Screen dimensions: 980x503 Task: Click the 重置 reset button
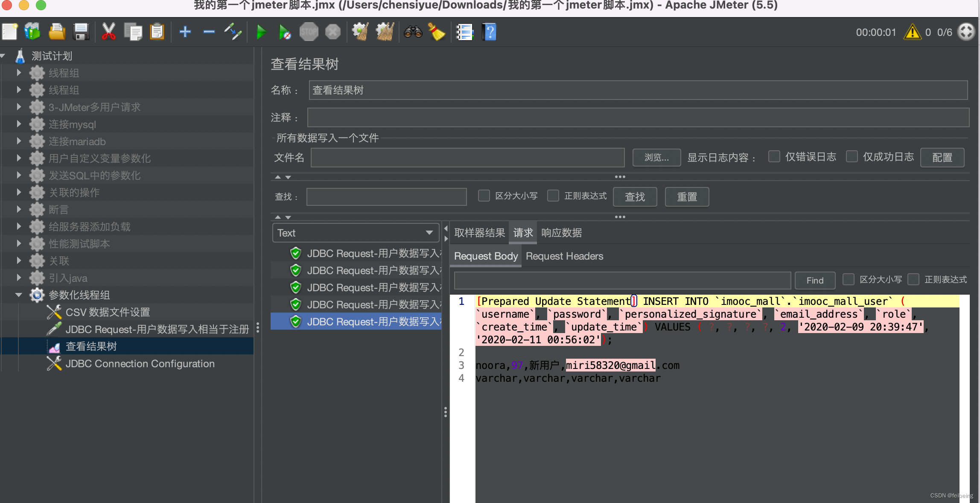pyautogui.click(x=687, y=197)
